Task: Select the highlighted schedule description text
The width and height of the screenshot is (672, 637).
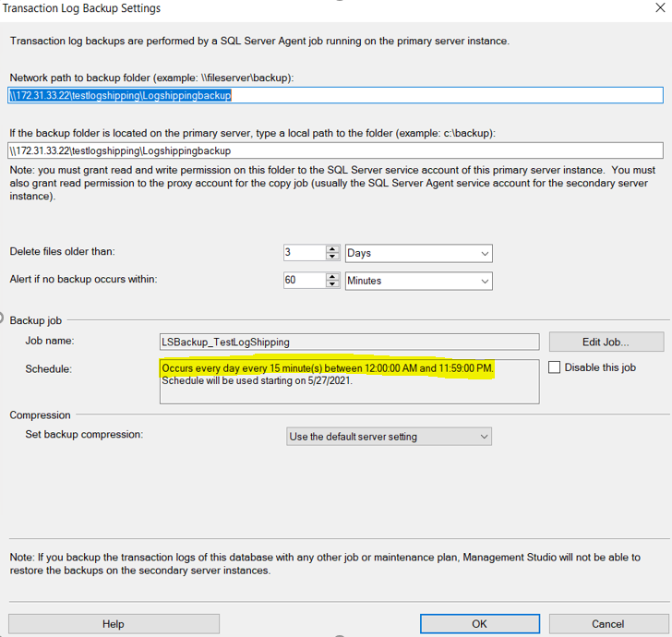Action: [x=328, y=368]
